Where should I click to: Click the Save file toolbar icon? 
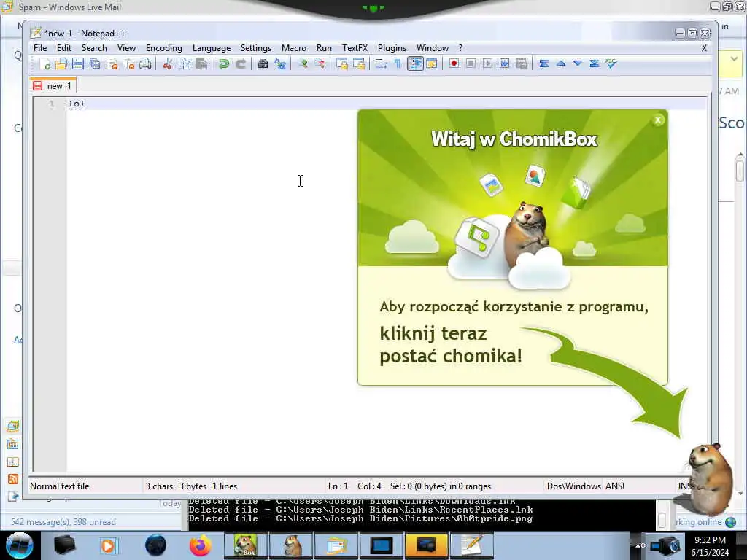click(77, 63)
